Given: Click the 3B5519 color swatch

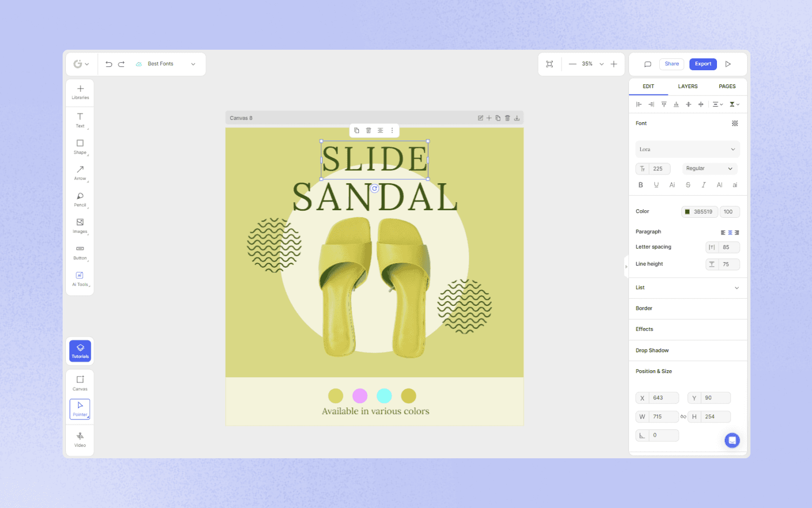Looking at the screenshot, I should point(687,212).
